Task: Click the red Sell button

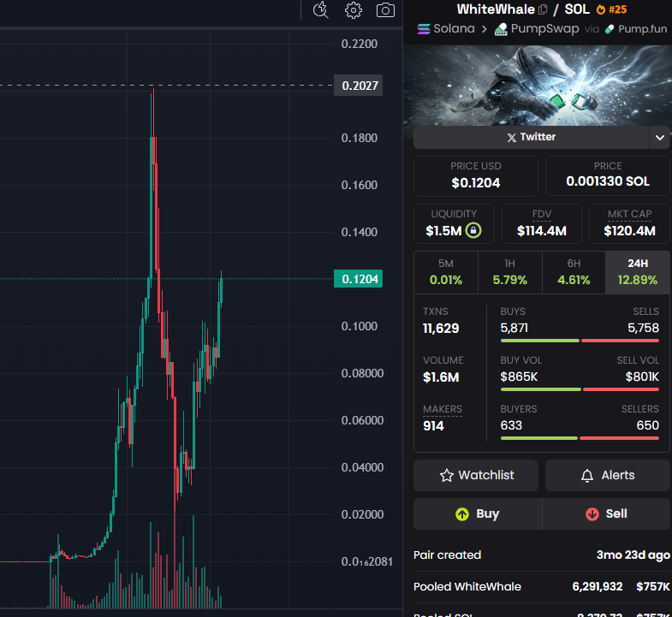Action: coord(606,513)
